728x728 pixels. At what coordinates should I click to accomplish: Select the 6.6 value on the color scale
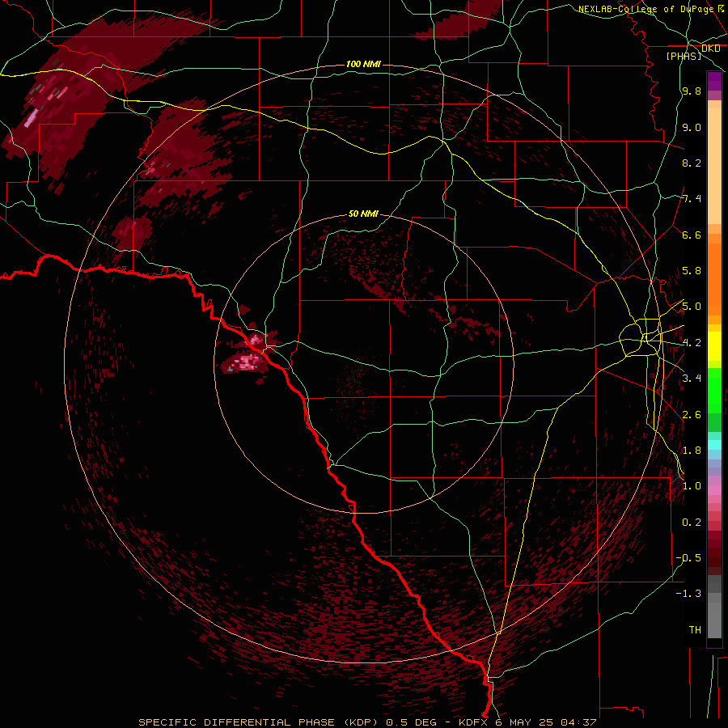click(692, 235)
